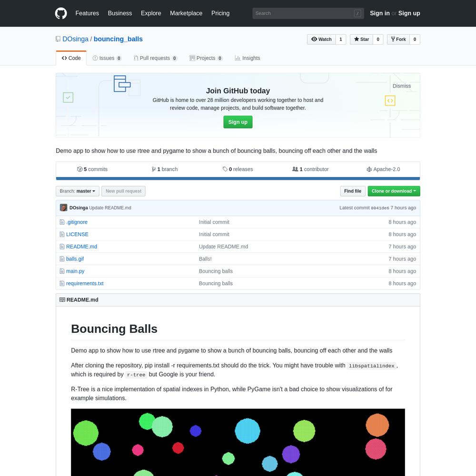Screen dimensions: 476x476
Task: Open the requirements.txt file link
Action: coord(85,283)
